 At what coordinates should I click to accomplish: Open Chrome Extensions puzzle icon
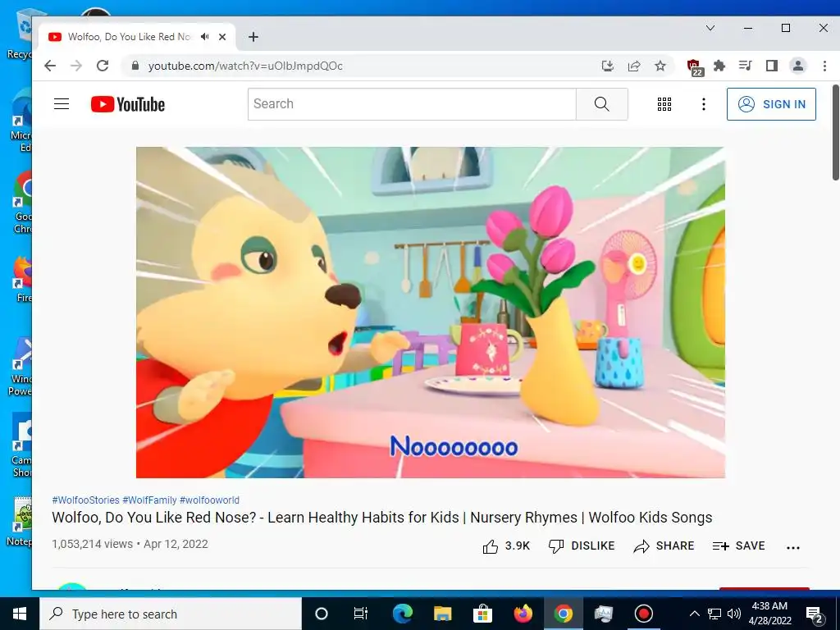pyautogui.click(x=719, y=66)
